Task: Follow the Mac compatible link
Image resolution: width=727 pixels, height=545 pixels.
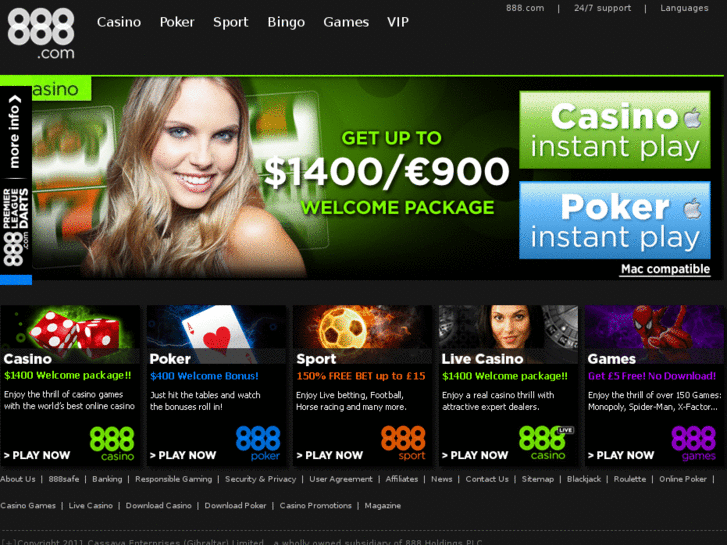Action: pyautogui.click(x=665, y=269)
